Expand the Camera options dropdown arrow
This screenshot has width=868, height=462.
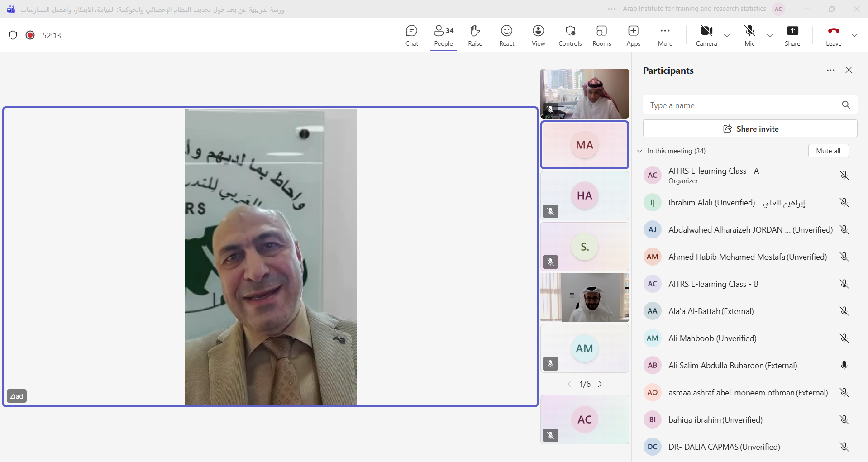[x=727, y=36]
